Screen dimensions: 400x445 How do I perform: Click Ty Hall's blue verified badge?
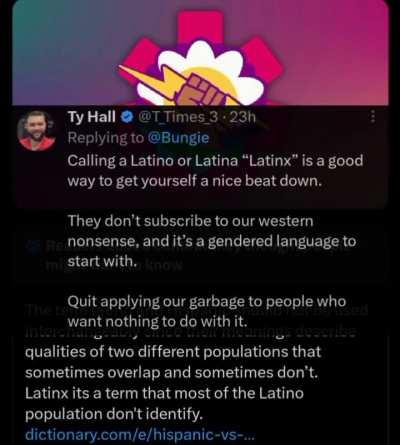point(126,117)
